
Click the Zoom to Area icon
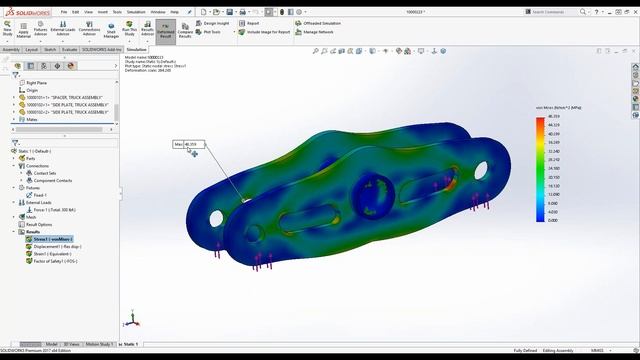(324, 51)
